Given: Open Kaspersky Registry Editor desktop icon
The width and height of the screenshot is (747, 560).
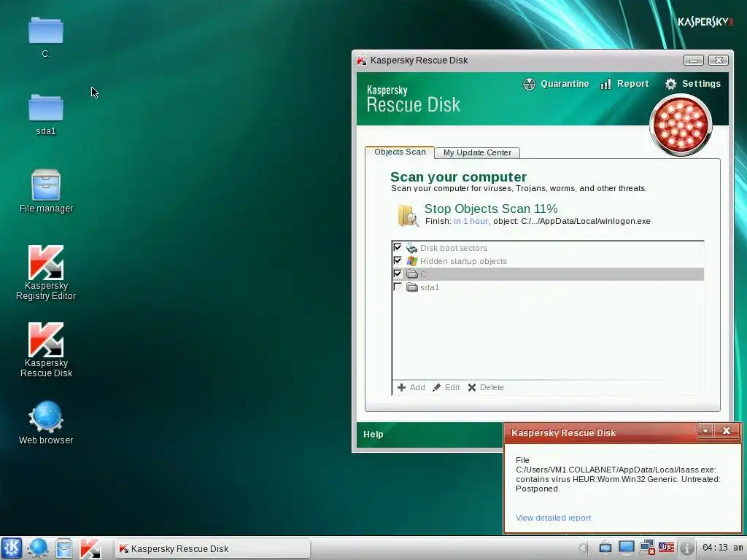Looking at the screenshot, I should coord(46,273).
